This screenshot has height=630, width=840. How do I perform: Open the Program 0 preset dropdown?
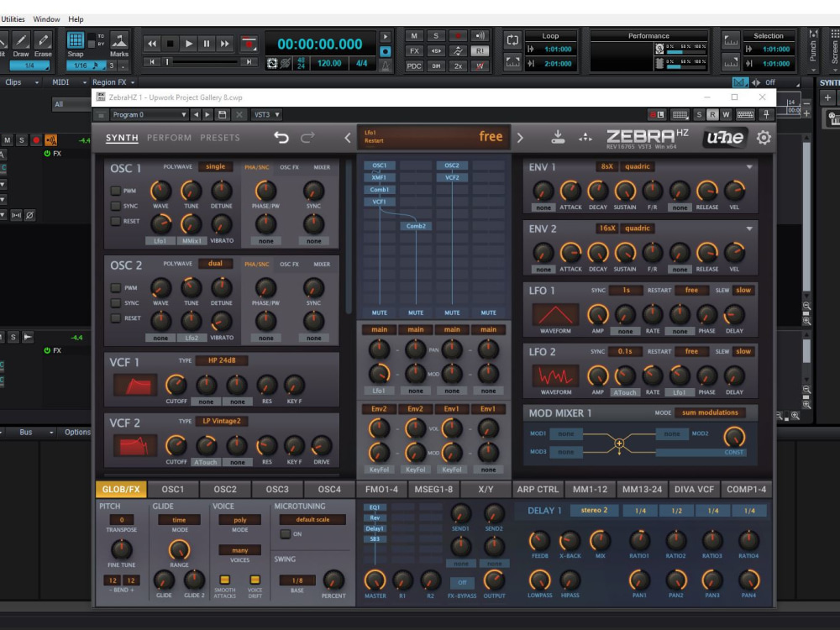pyautogui.click(x=149, y=114)
